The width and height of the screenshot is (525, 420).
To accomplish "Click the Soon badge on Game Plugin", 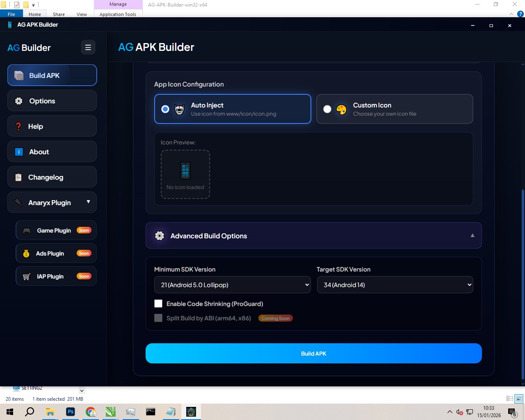I will coord(84,231).
